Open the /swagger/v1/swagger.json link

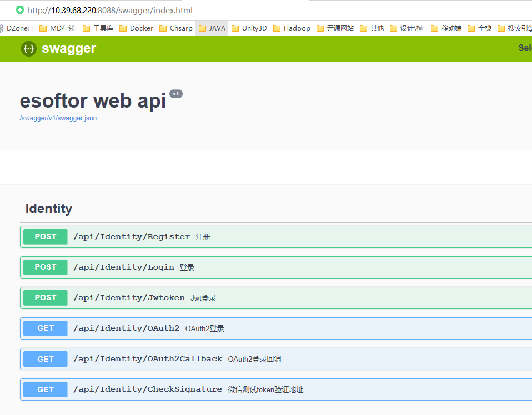point(58,118)
